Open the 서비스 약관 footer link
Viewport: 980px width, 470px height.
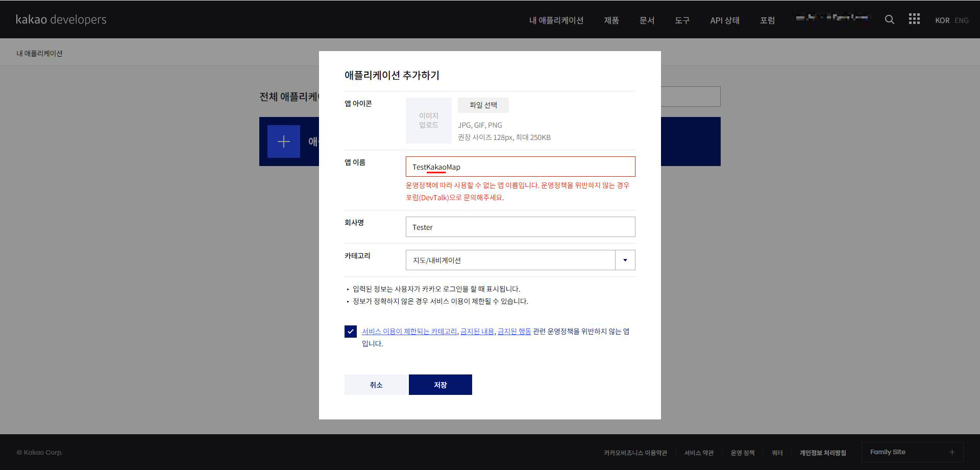[699, 453]
